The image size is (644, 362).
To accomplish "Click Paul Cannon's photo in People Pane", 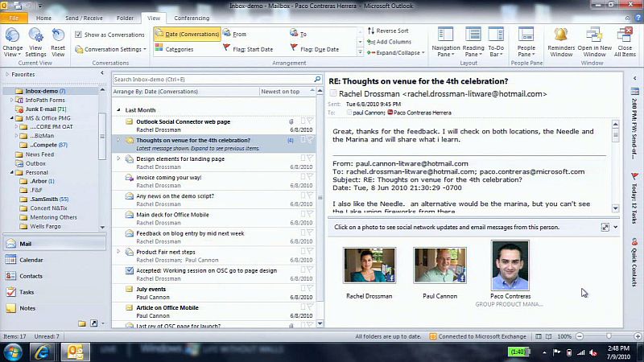I will tap(440, 265).
